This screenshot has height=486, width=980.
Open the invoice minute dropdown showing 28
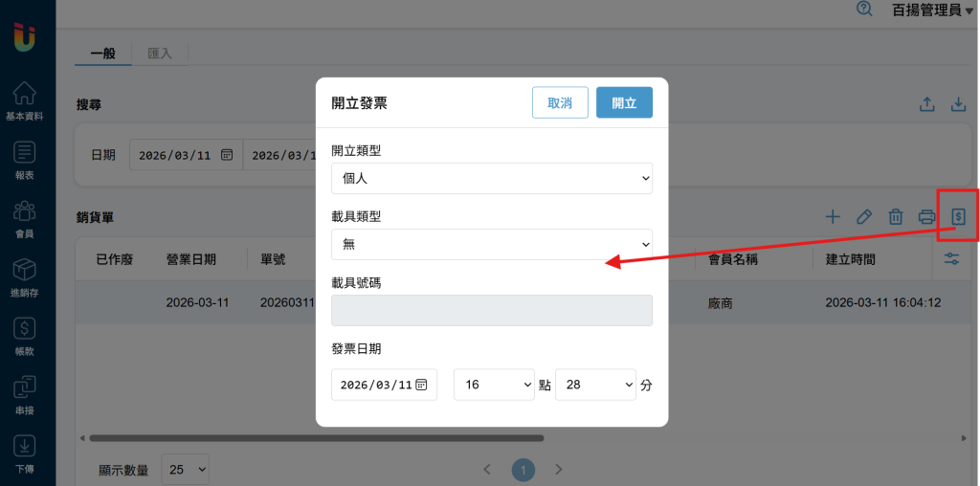coord(595,385)
